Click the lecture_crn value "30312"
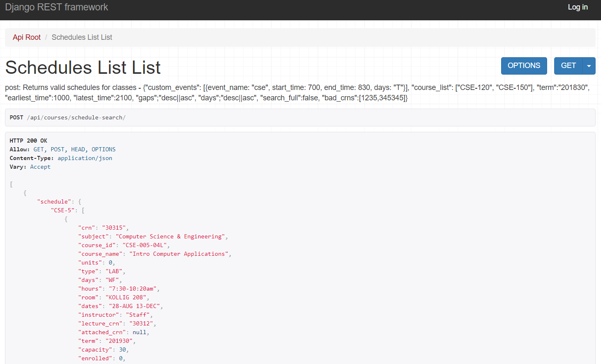601x364 pixels. click(141, 324)
